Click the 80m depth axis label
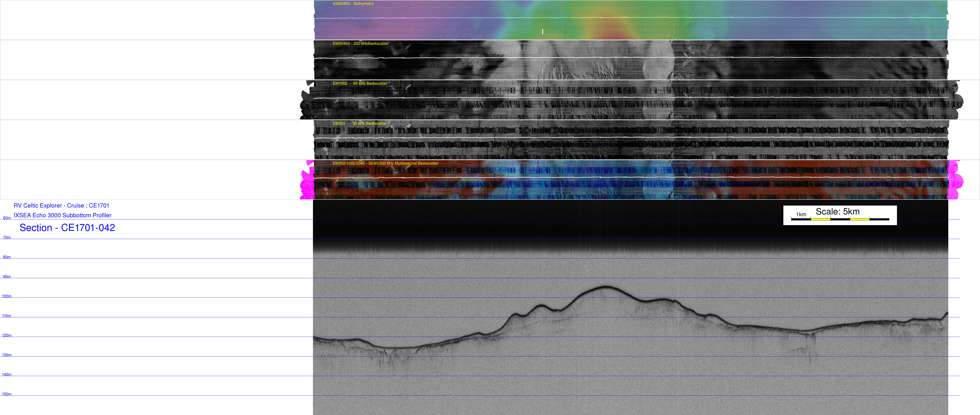 7,257
